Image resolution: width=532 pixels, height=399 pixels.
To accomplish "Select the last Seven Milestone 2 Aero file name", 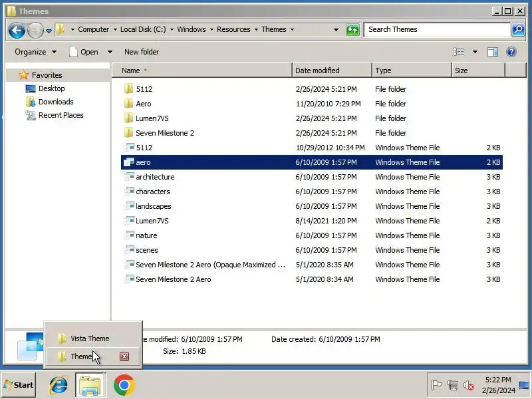I will click(x=174, y=279).
